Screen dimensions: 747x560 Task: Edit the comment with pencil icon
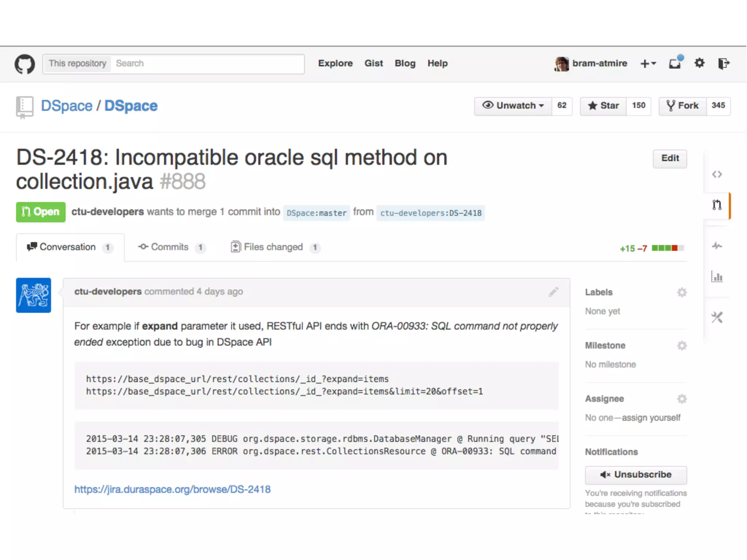[x=553, y=292]
